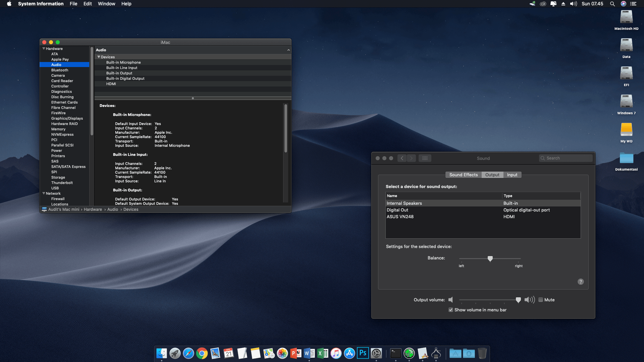
Task: Select the Output tab in Sound
Action: [492, 175]
